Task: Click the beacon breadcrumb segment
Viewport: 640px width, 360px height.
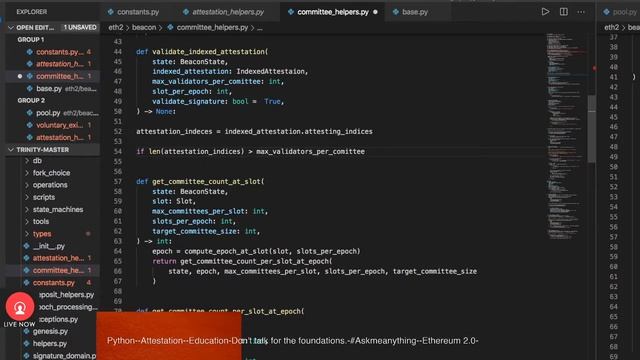Action: tap(144, 27)
